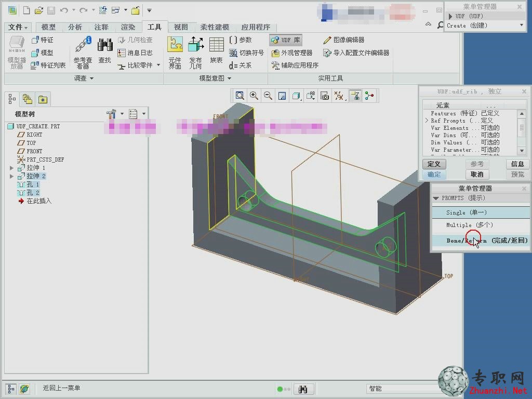Click the 查找 binoculars tool

105,51
